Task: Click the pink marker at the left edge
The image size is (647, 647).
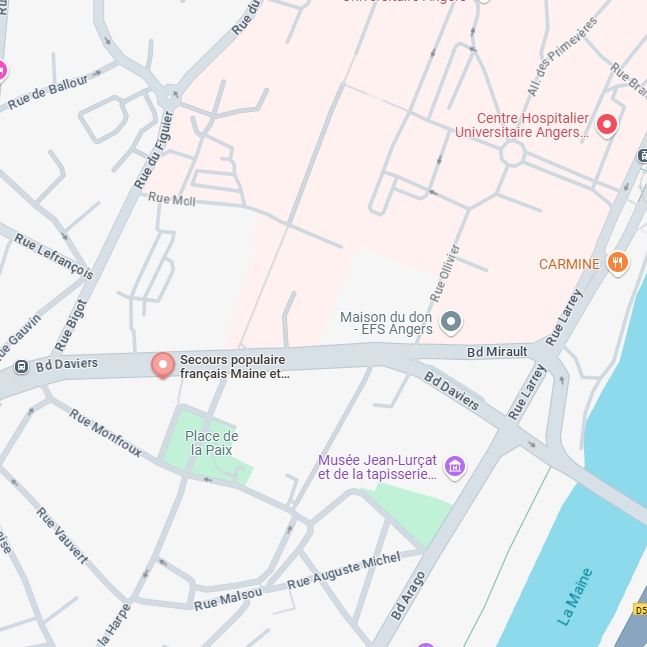Action: (x=1, y=71)
